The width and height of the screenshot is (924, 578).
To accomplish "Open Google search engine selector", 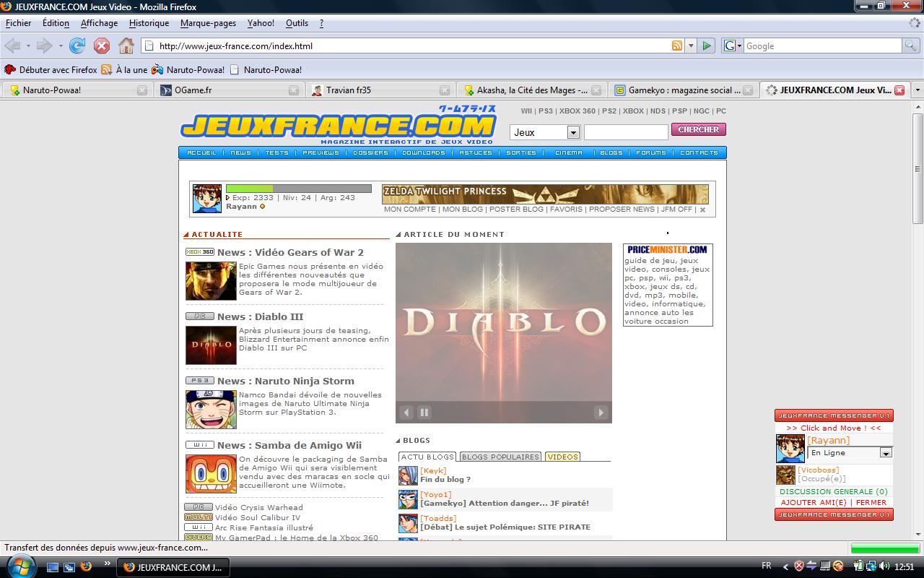I will (x=732, y=46).
